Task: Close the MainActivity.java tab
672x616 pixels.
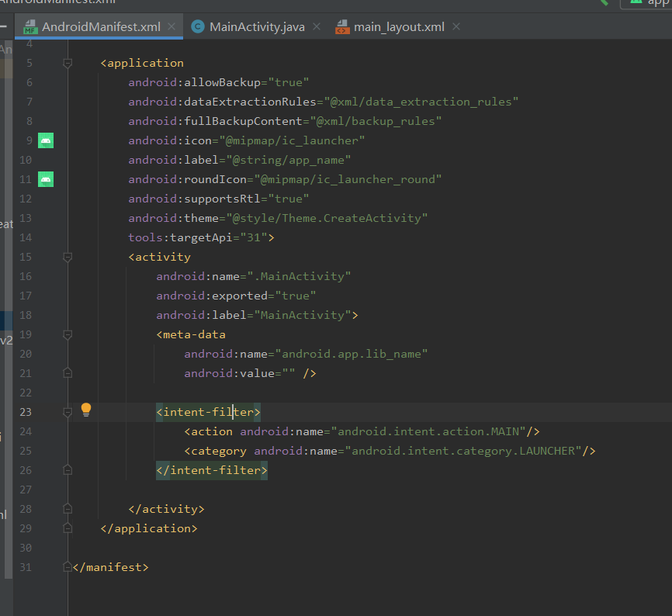Action: point(317,27)
